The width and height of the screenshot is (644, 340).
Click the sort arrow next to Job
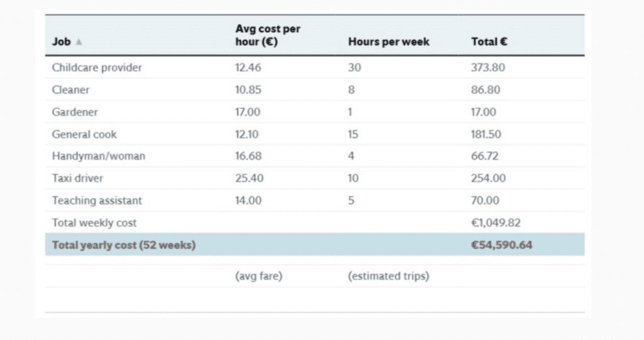(x=79, y=43)
